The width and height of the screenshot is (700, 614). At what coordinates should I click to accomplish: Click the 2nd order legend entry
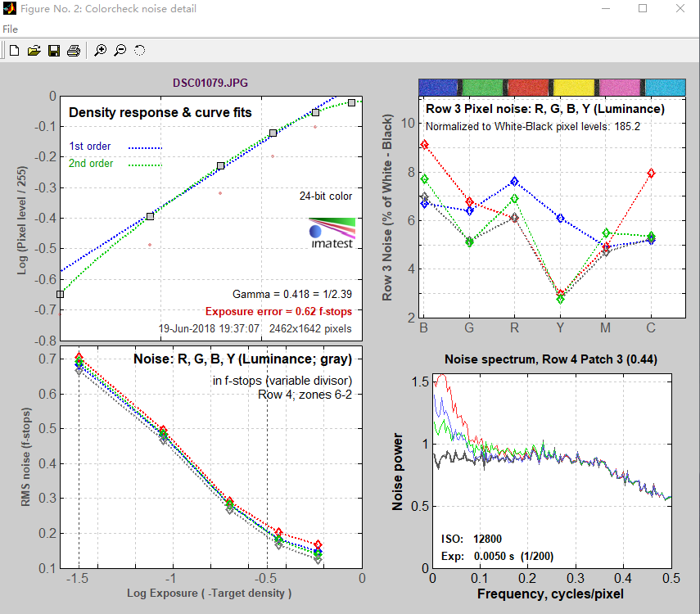coord(91,164)
